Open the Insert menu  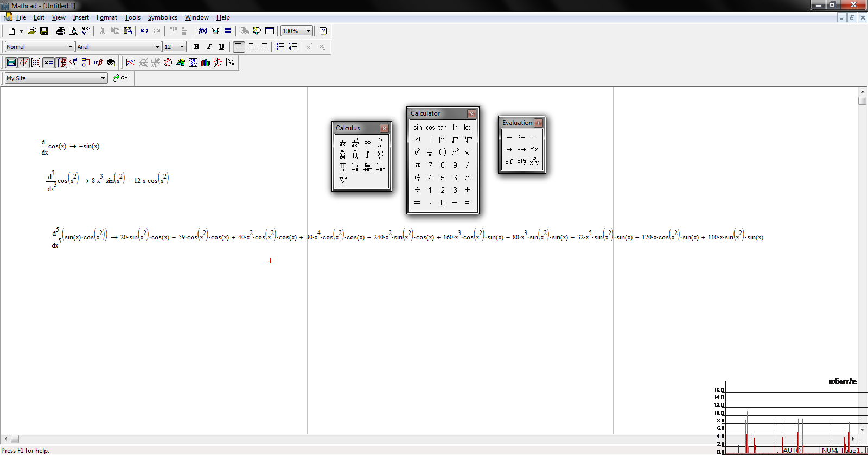81,17
